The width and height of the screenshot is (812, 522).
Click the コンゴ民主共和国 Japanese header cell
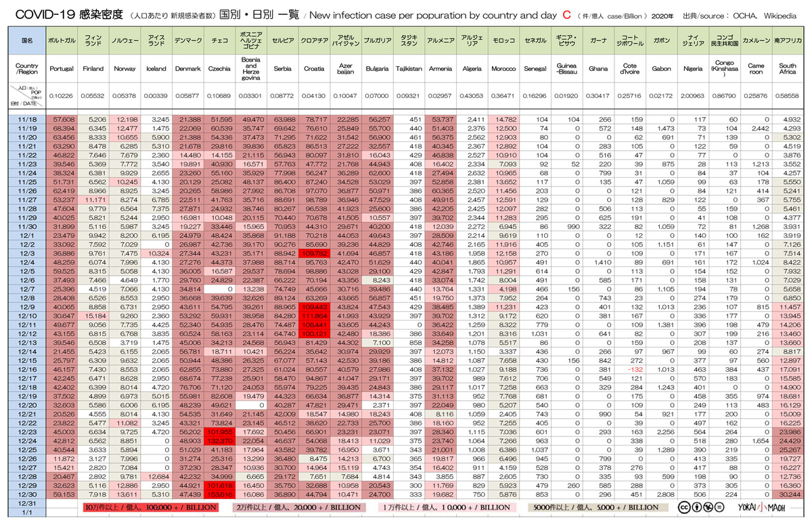coord(725,41)
